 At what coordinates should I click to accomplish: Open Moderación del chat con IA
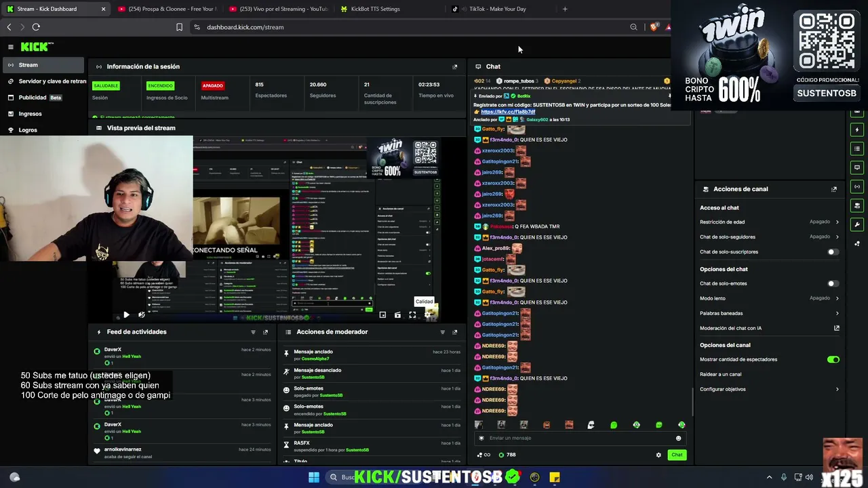pos(770,328)
